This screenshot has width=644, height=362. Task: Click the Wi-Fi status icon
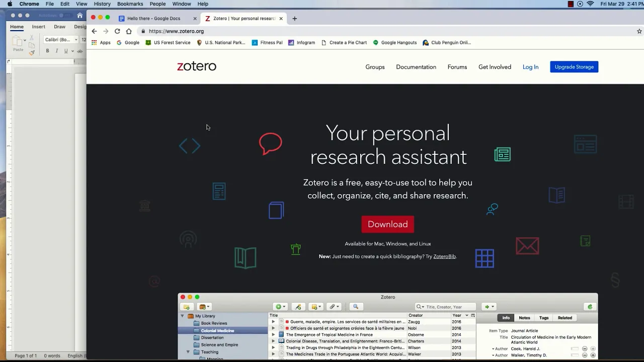[x=590, y=4]
